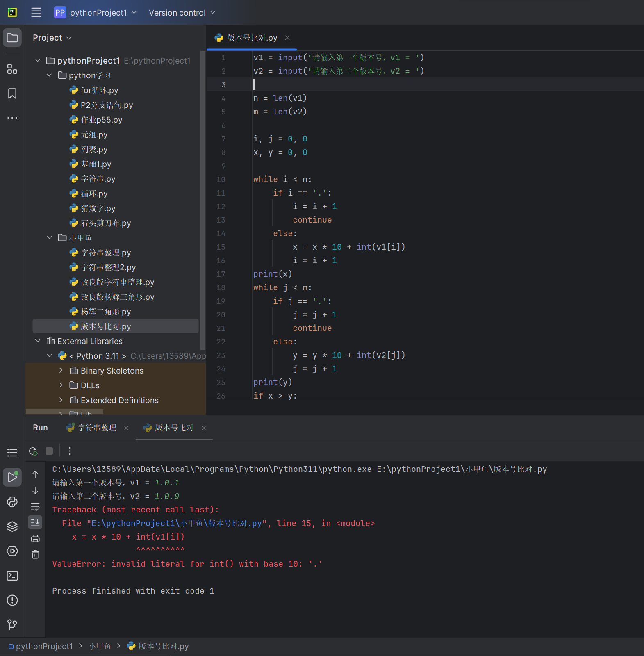644x656 pixels.
Task: Close the 版本号比对 run tab
Action: click(x=204, y=428)
